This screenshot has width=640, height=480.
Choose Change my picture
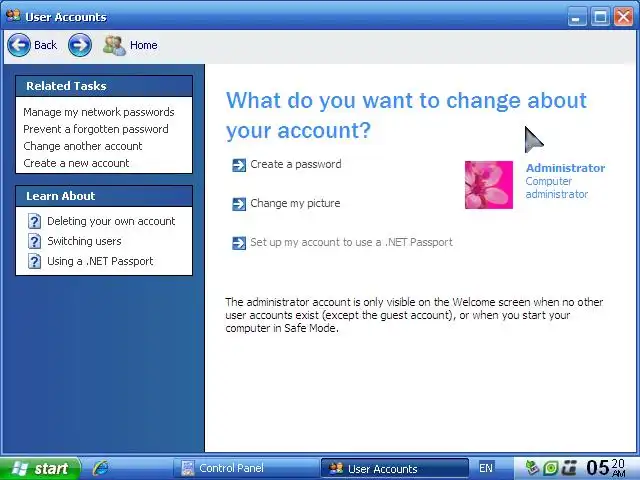(x=295, y=203)
